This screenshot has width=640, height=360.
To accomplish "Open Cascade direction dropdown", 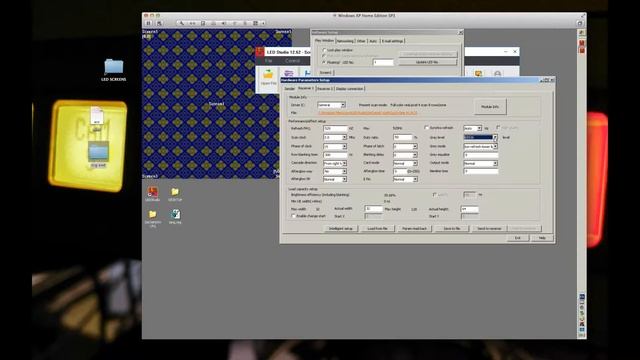I will click(x=335, y=163).
